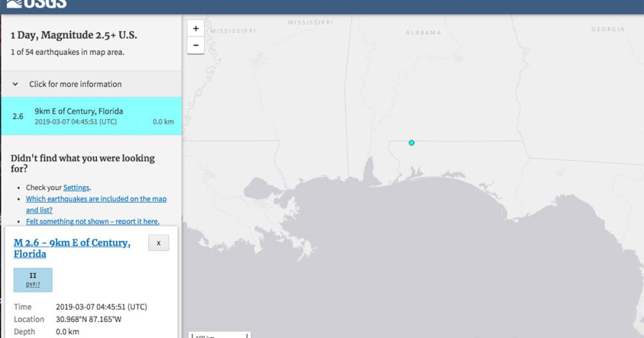Click the ALABAMA label on the map
This screenshot has width=644, height=338.
click(423, 32)
